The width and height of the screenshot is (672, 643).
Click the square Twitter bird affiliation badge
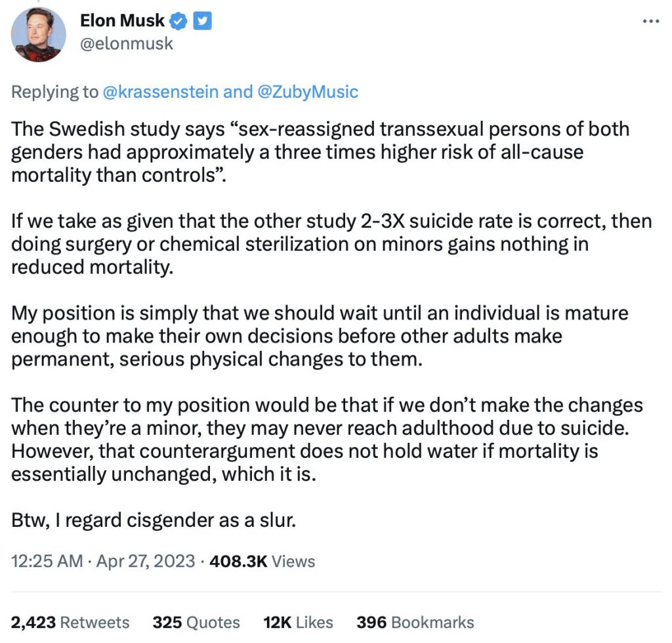pyautogui.click(x=203, y=22)
